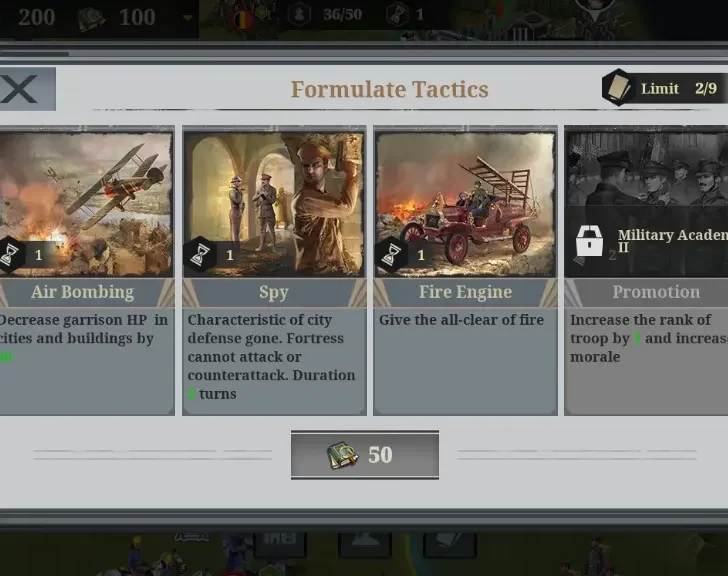Click the book icon on purchase button

click(343, 455)
